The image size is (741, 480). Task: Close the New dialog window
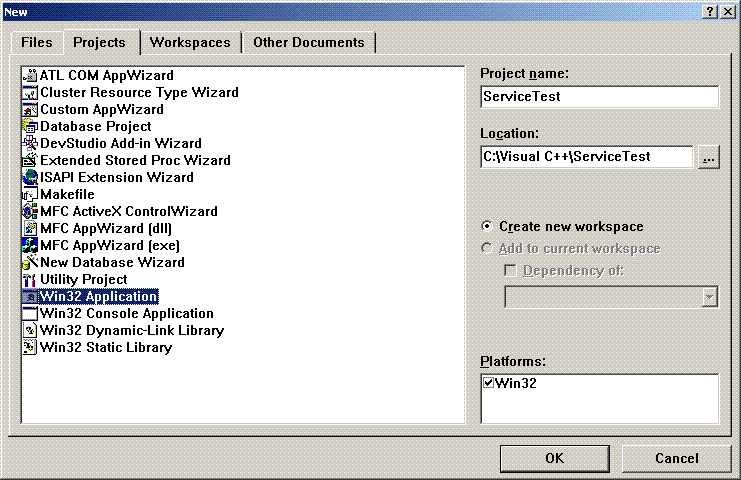coord(728,12)
